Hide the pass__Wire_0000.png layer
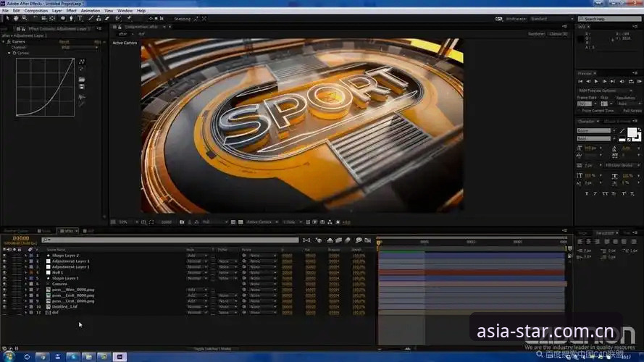 4,290
